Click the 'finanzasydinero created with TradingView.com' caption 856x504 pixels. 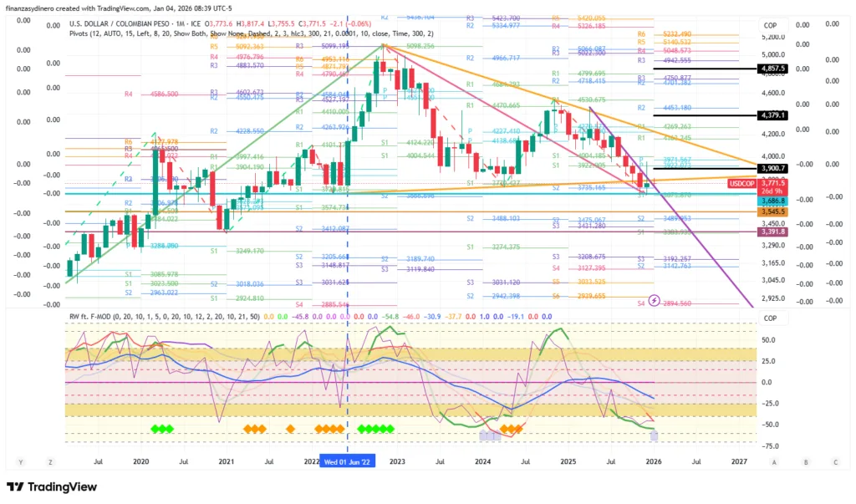117,8
